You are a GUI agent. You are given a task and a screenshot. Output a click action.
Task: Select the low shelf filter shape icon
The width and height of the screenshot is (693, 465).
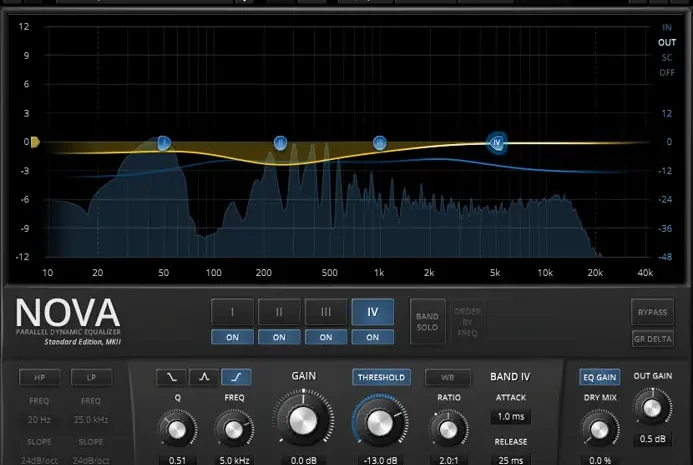tap(171, 377)
